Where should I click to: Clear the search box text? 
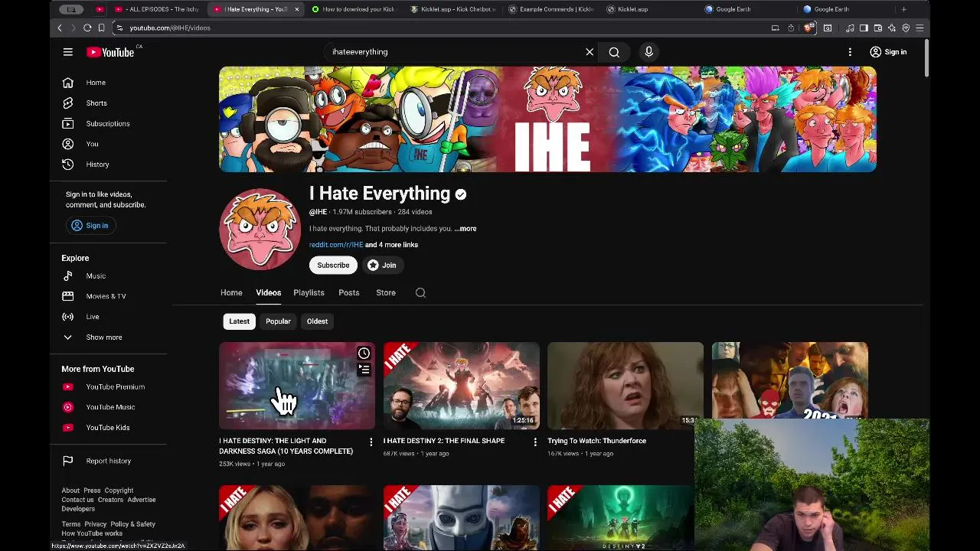tap(590, 52)
